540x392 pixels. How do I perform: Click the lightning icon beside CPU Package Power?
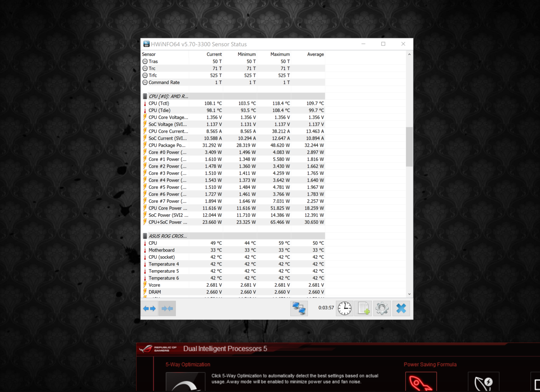coord(145,145)
